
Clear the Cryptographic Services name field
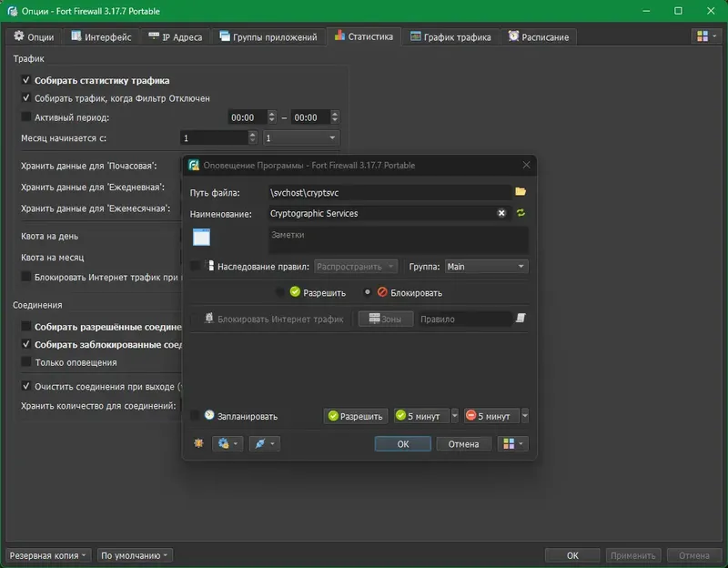tap(501, 213)
